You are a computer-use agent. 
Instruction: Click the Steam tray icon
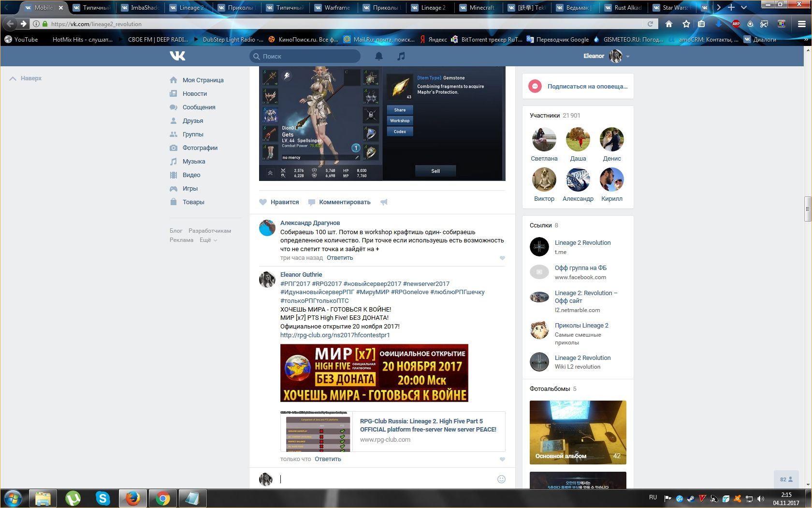click(x=690, y=499)
